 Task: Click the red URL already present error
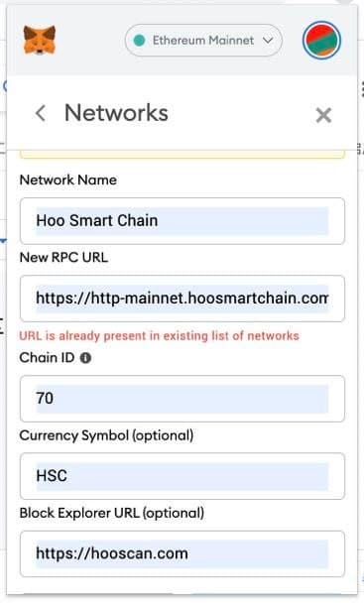tap(159, 336)
